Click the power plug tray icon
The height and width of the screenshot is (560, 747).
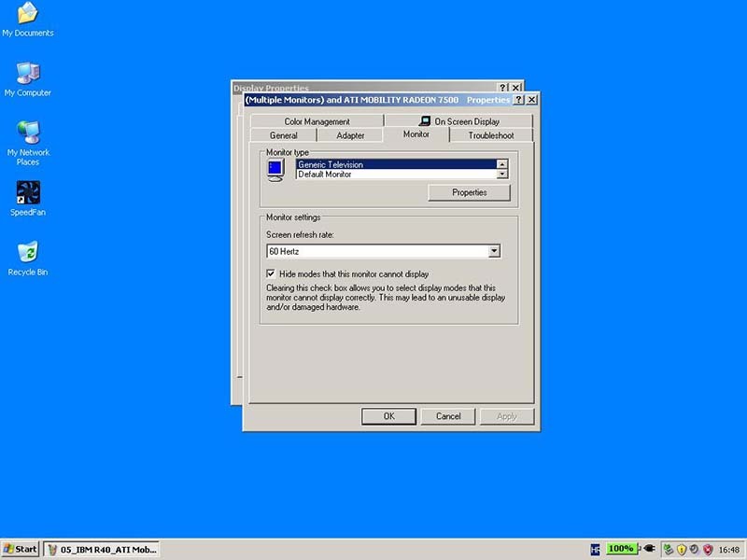click(647, 549)
